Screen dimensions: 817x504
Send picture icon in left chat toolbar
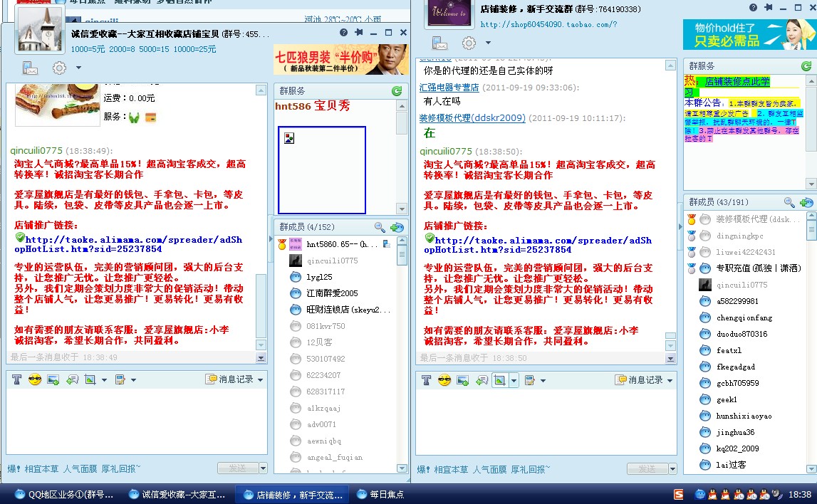[53, 379]
